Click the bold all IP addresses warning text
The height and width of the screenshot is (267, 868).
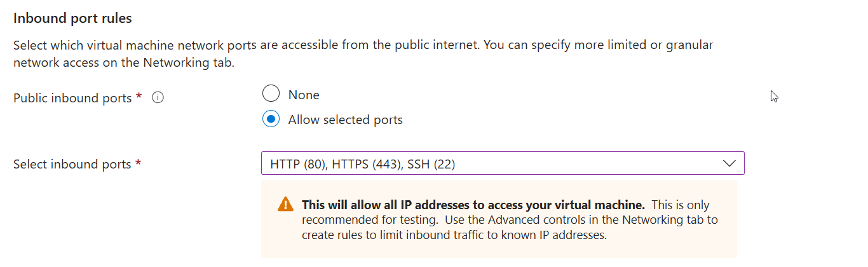473,205
